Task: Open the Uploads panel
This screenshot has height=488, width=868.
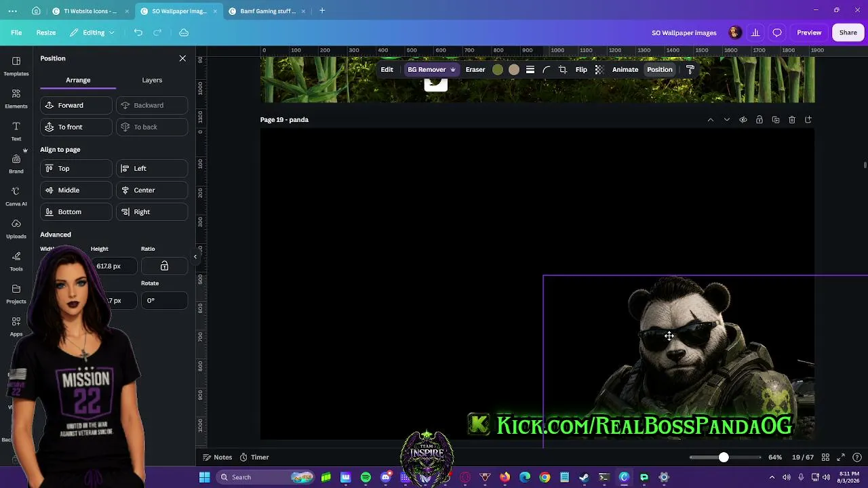Action: click(16, 228)
